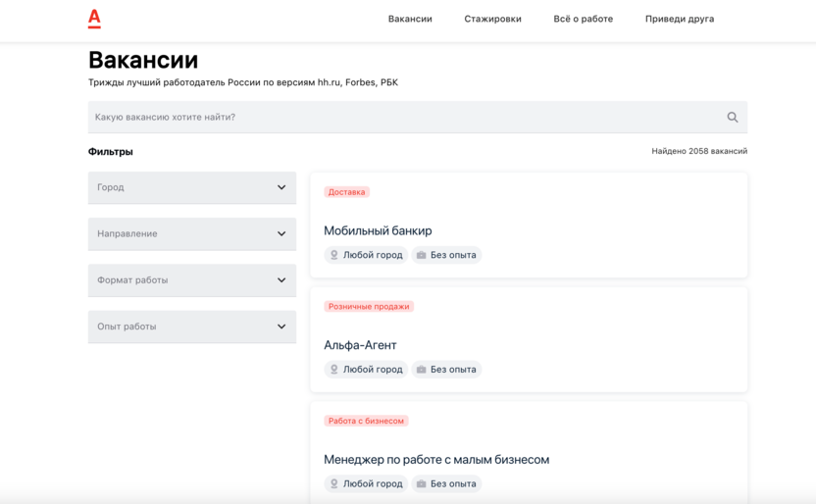Click chevron arrow in Город filter
The height and width of the screenshot is (504, 816).
[x=281, y=187]
